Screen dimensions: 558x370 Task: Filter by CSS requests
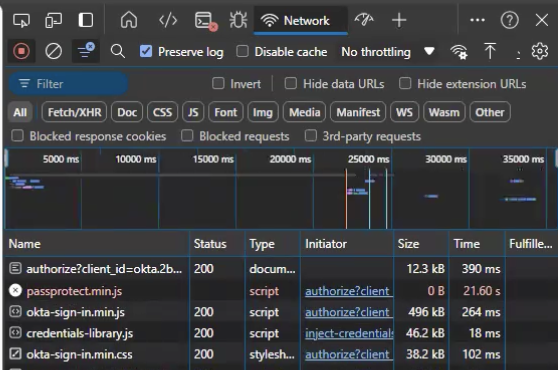coord(162,112)
